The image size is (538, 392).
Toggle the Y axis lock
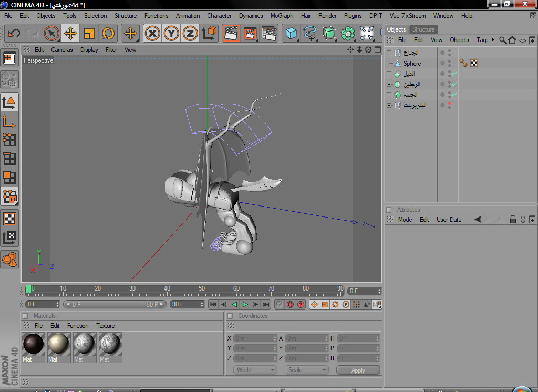[171, 34]
